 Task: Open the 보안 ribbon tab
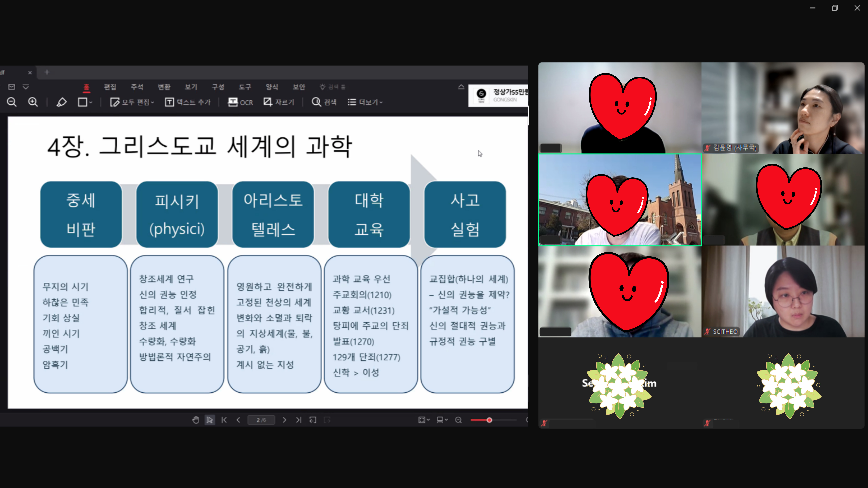click(299, 87)
